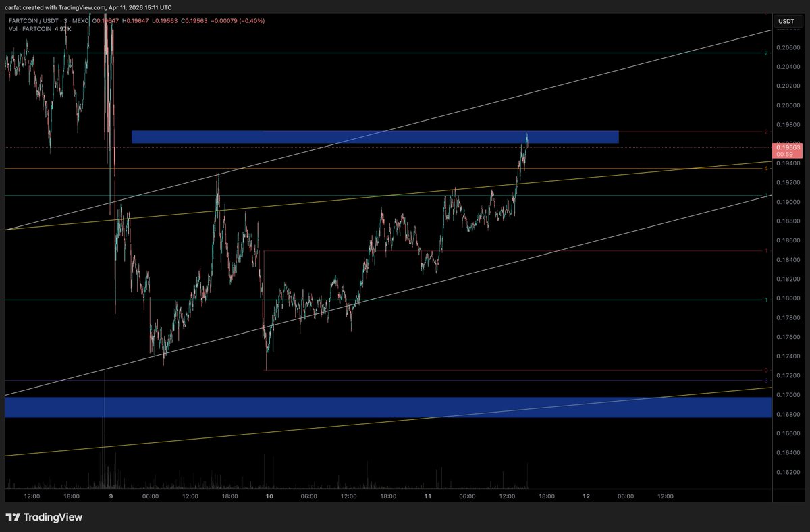Click the 0.17000 price axis label

pyautogui.click(x=788, y=396)
